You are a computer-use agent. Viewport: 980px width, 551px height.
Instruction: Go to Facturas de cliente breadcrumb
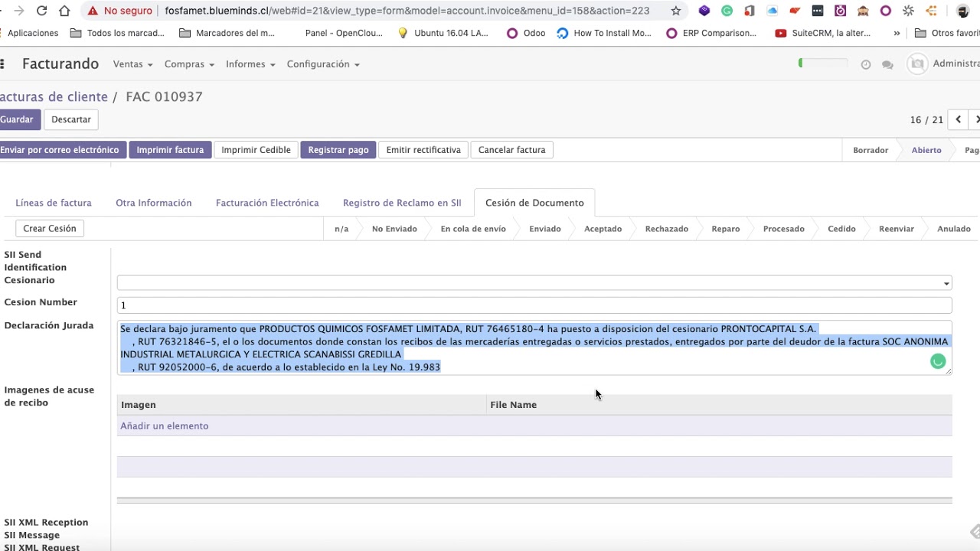(x=54, y=96)
